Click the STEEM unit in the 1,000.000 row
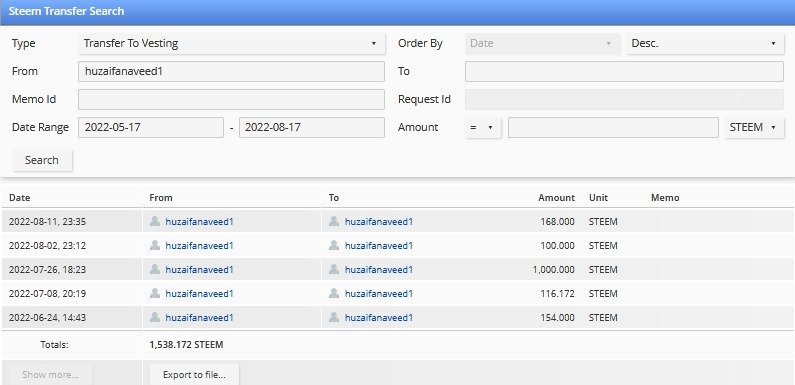 [603, 270]
